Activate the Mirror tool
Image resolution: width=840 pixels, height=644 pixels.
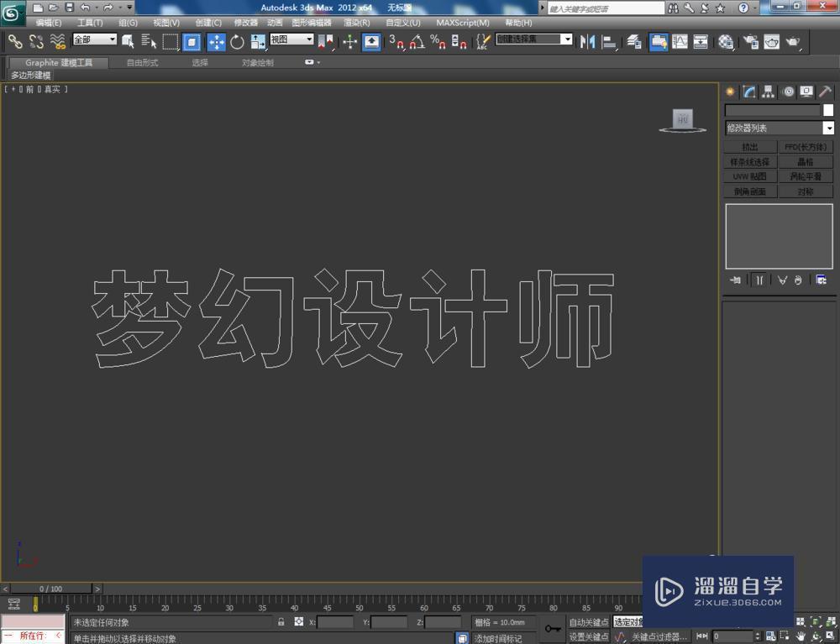587,42
